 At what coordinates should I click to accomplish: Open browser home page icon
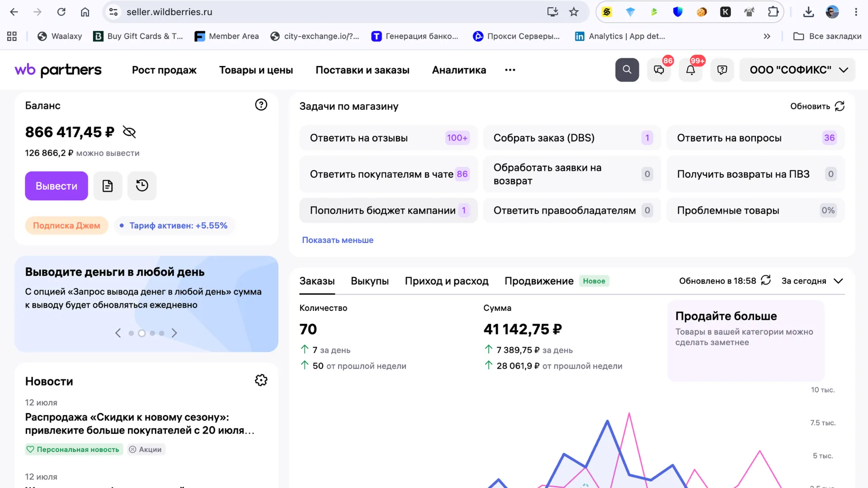point(85,12)
